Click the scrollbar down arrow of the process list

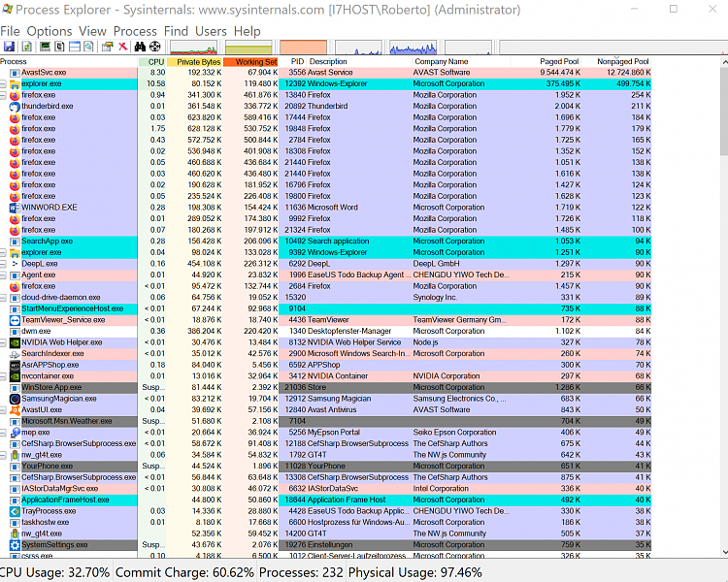pyautogui.click(x=724, y=552)
